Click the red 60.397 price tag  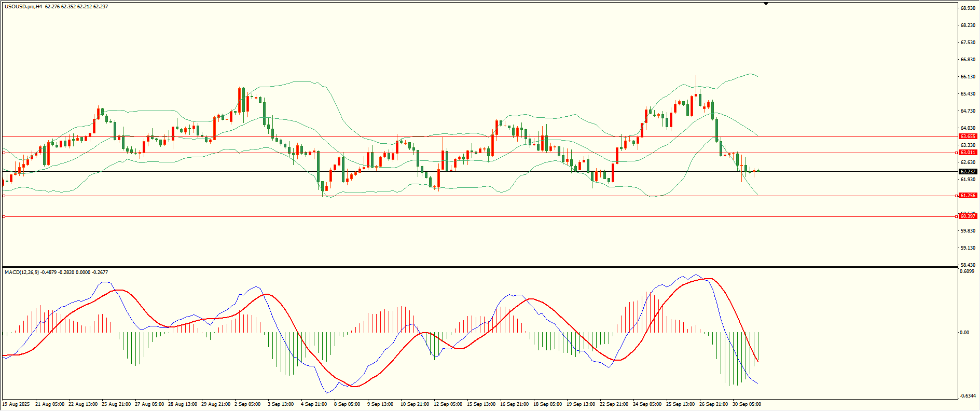968,216
